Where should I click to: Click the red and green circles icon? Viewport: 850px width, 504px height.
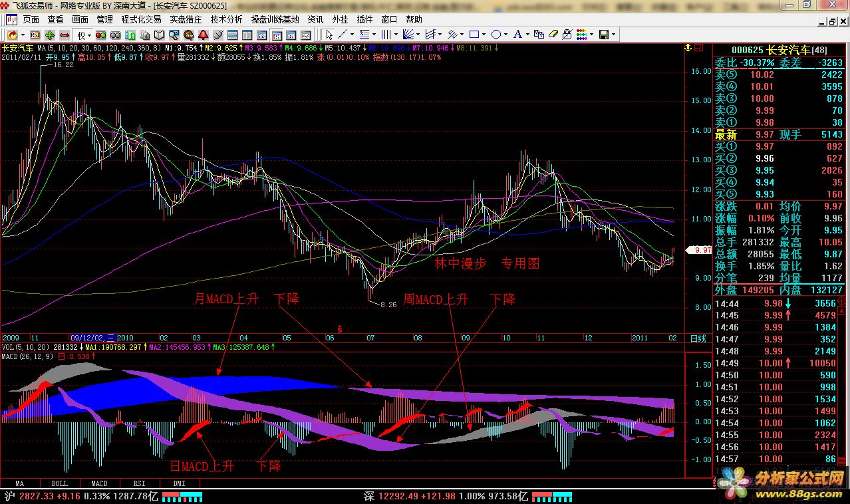click(101, 35)
